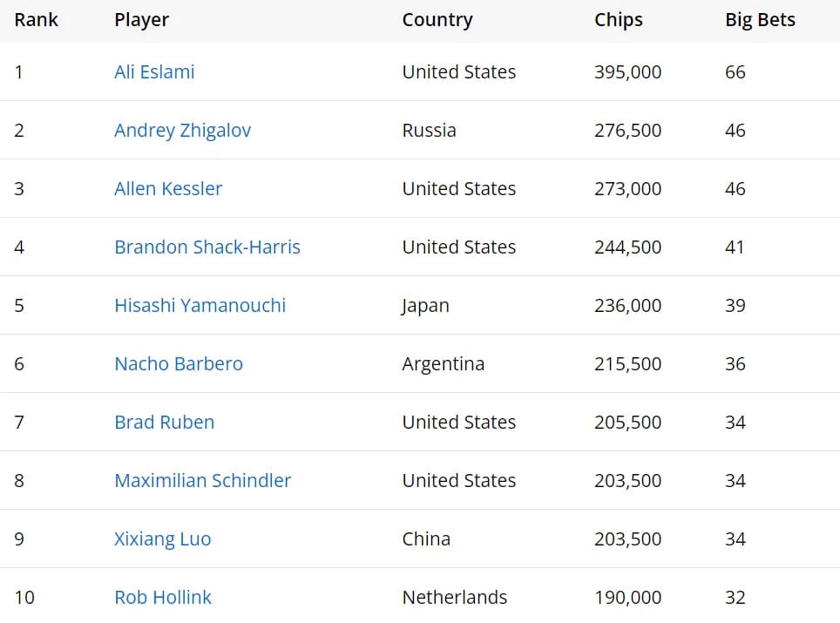
Task: Open Andrey Zhigalov's player page
Action: pos(183,130)
